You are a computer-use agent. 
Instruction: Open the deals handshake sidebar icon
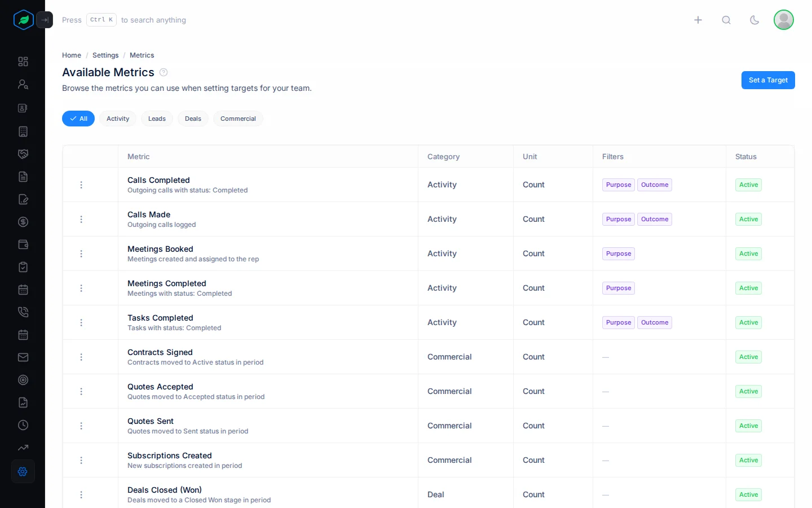point(23,154)
